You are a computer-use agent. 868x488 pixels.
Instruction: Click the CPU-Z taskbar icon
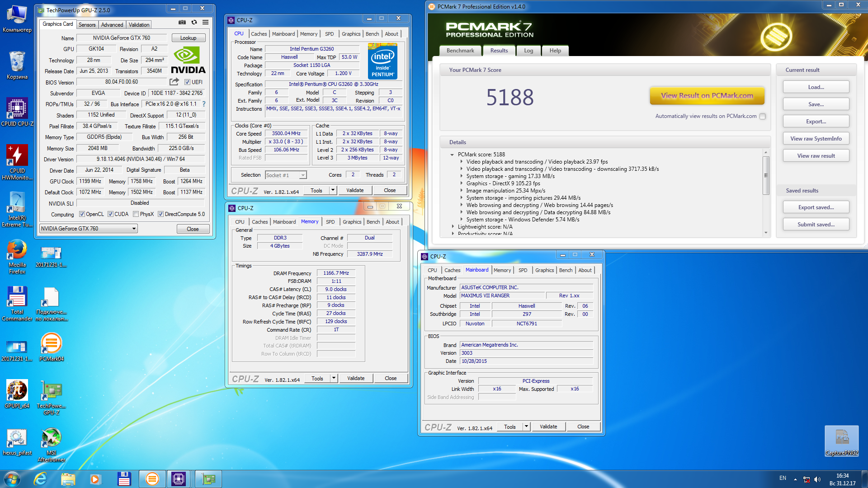(x=179, y=479)
